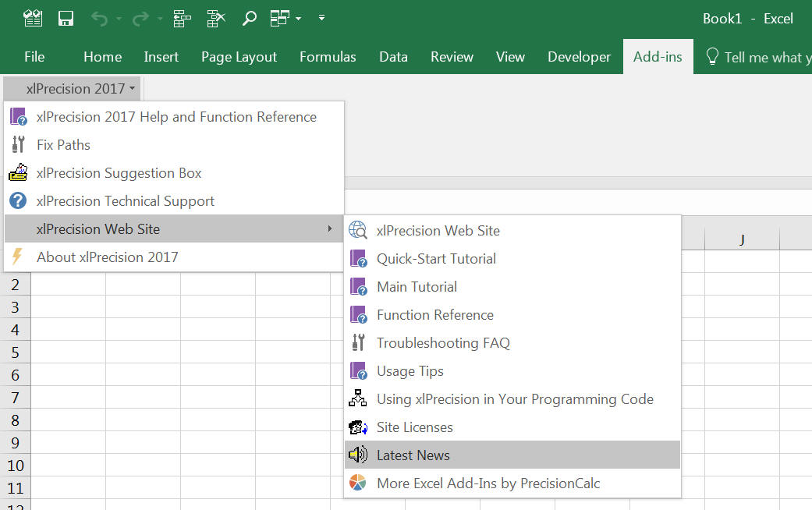The height and width of the screenshot is (510, 812).
Task: Open the Page Layout tab
Action: [x=239, y=56]
